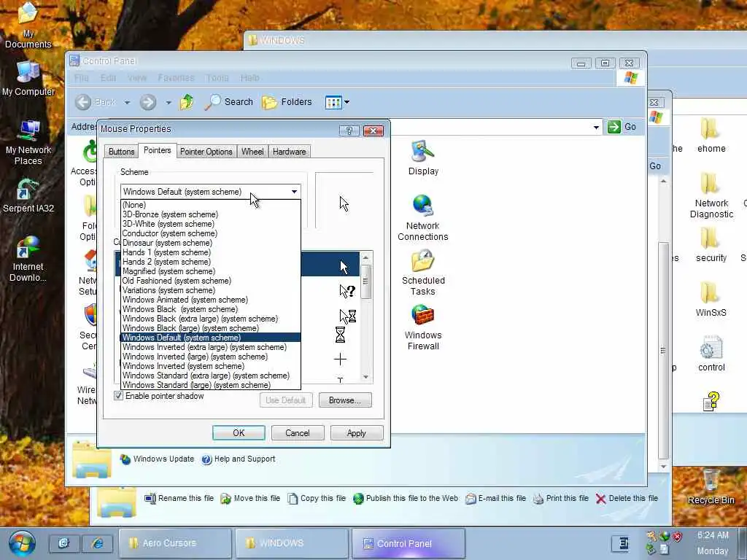The image size is (747, 560).
Task: Switch to the Buttons tab
Action: tap(122, 152)
